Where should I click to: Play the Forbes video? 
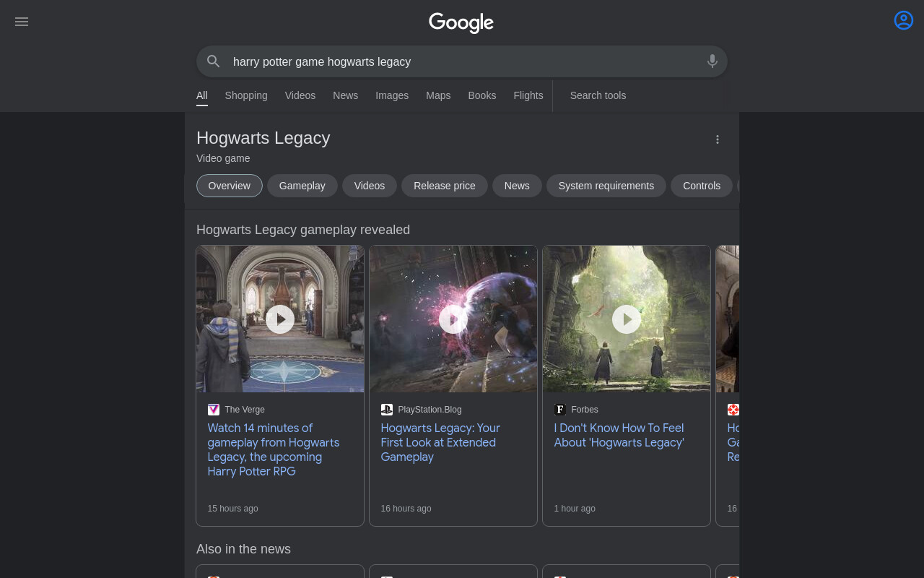(x=627, y=319)
